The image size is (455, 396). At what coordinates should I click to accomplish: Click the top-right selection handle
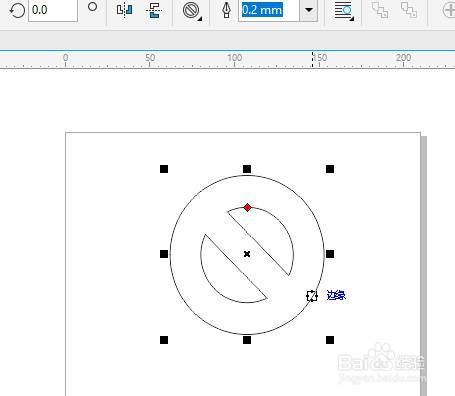(330, 169)
